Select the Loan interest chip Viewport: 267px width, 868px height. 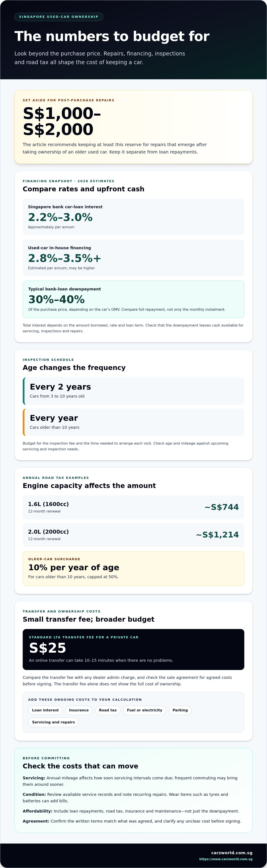[x=45, y=710]
